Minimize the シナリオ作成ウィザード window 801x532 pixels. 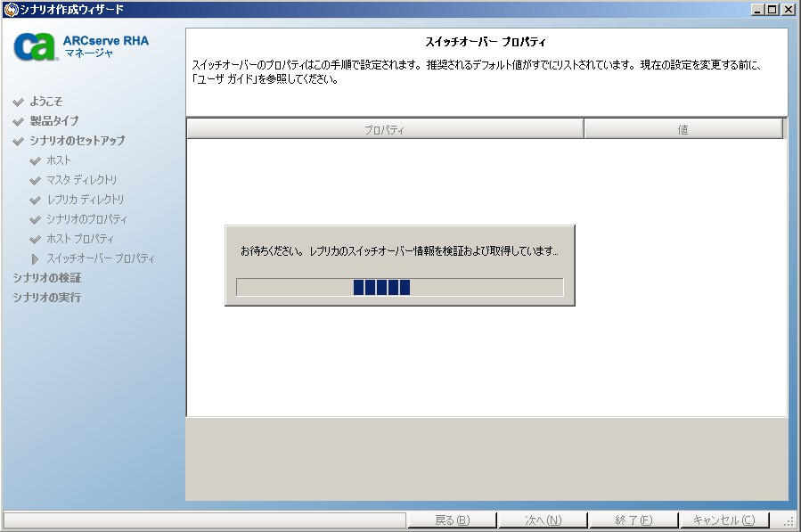tap(757, 10)
